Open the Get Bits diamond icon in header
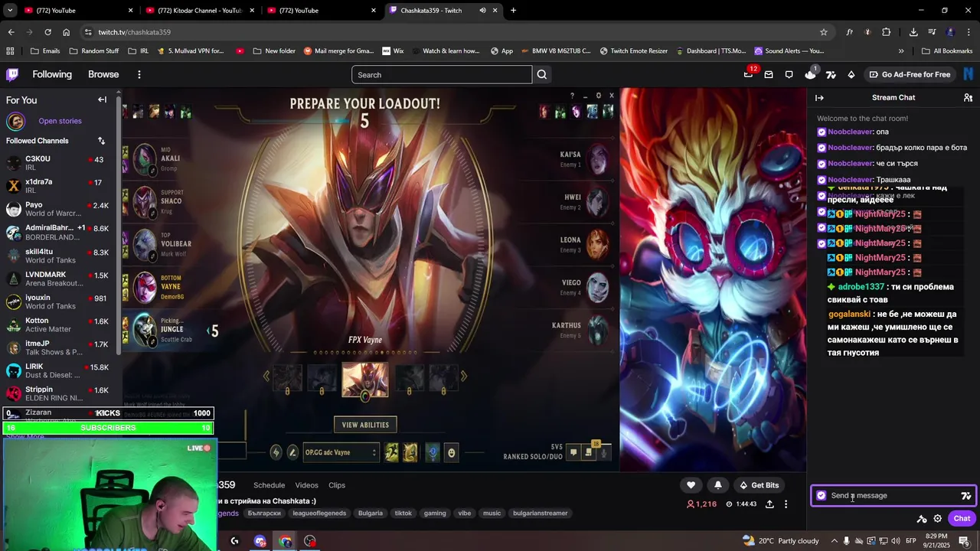 tap(851, 74)
